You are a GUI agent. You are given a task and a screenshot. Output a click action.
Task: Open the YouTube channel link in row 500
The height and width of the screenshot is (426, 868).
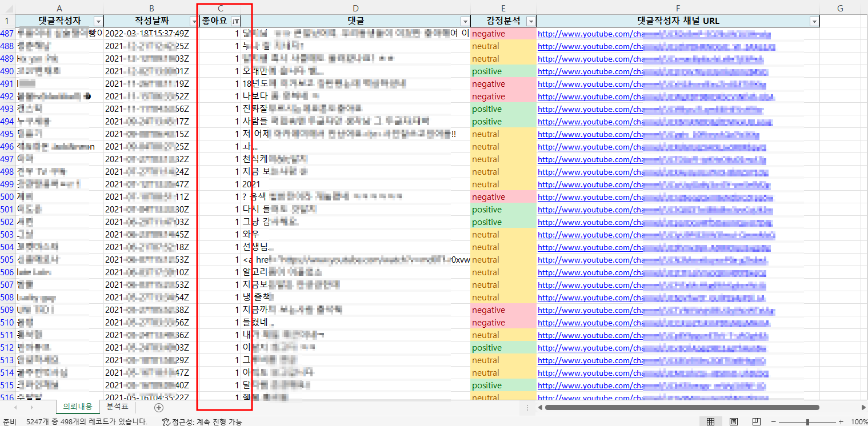pos(589,197)
